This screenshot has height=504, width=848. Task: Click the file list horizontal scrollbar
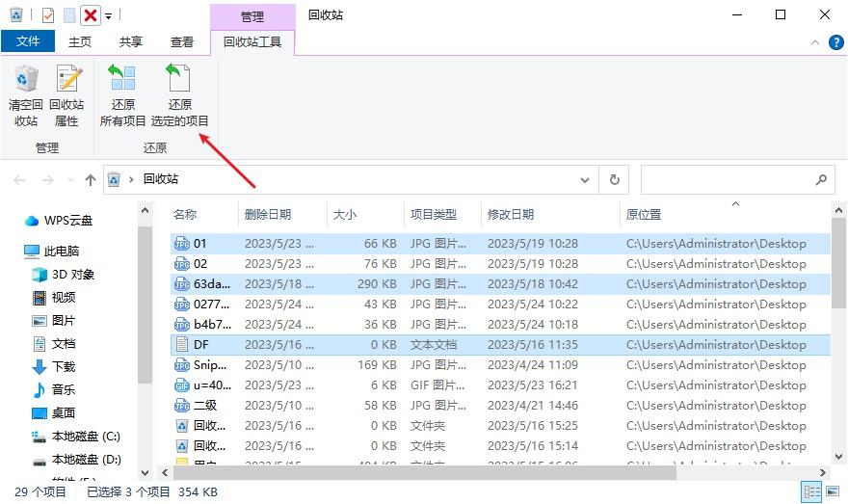(425, 472)
